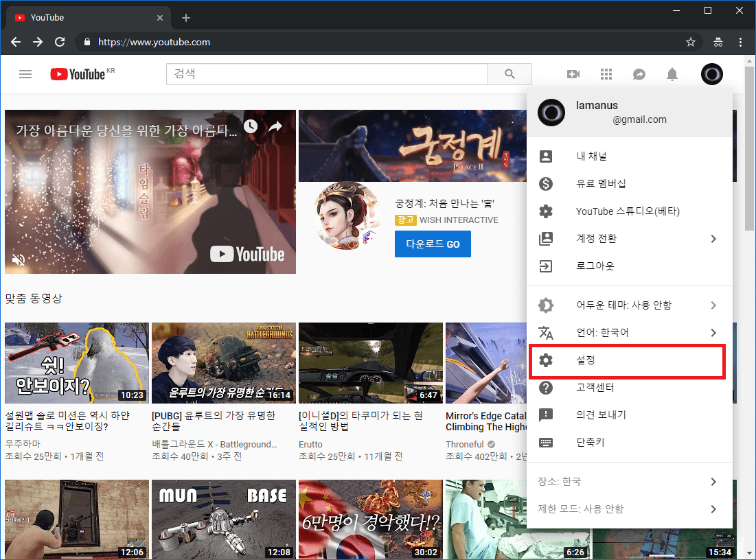Click the search magnifier button

(509, 74)
